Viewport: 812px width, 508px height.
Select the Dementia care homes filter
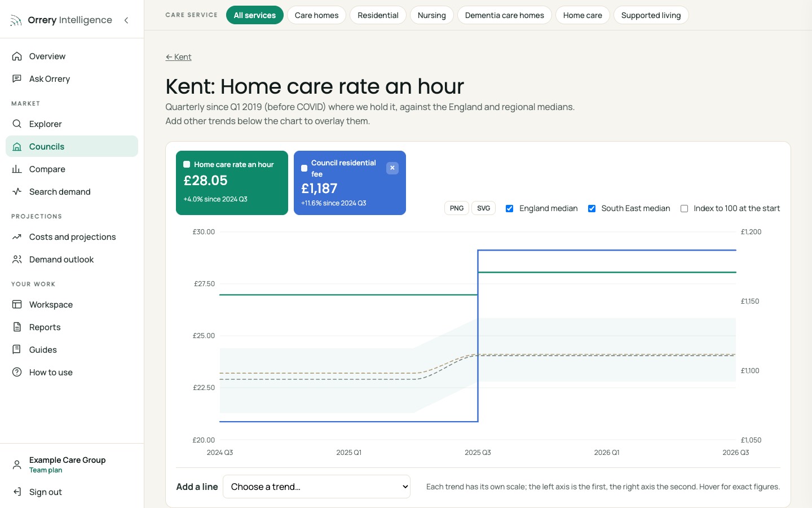pos(505,15)
